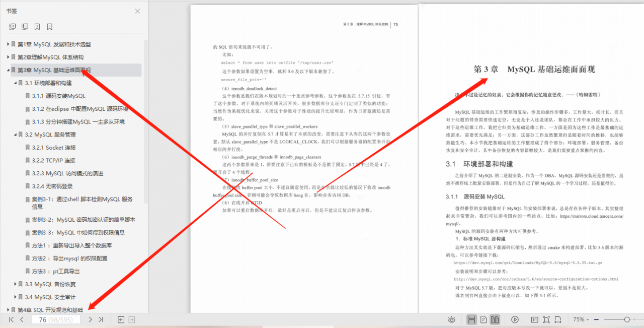Image resolution: width=644 pixels, height=328 pixels.
Task: Click the zoom out minus button
Action: coord(596,319)
